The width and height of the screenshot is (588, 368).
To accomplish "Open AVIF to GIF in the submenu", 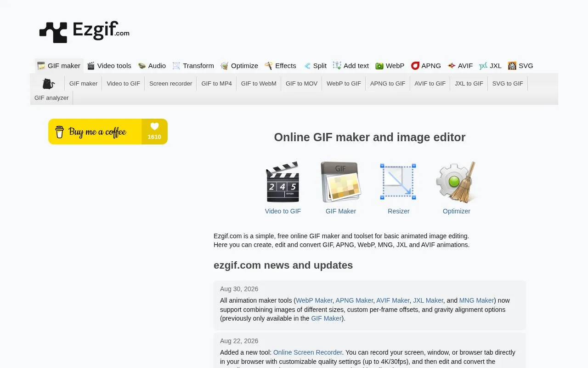I will (430, 83).
